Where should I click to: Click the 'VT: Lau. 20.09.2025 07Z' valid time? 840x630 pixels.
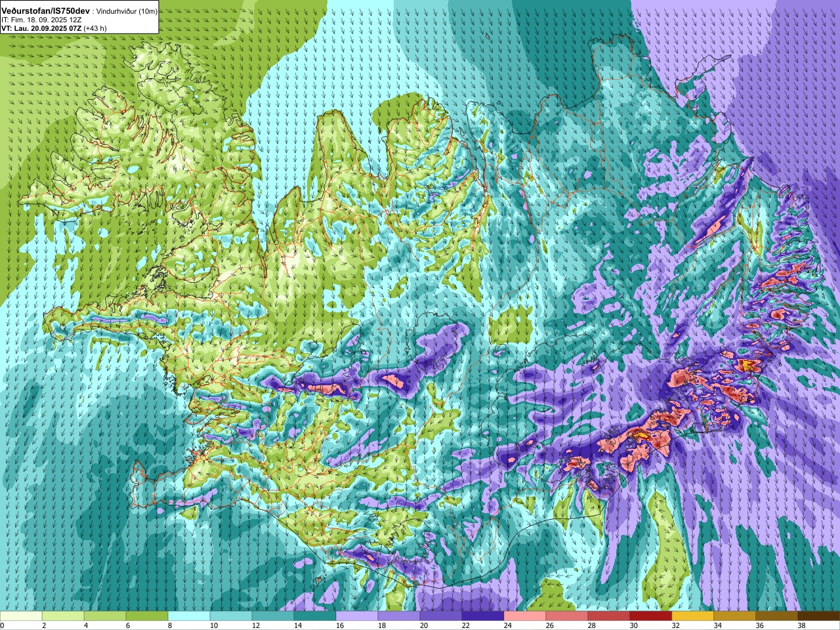(x=42, y=28)
